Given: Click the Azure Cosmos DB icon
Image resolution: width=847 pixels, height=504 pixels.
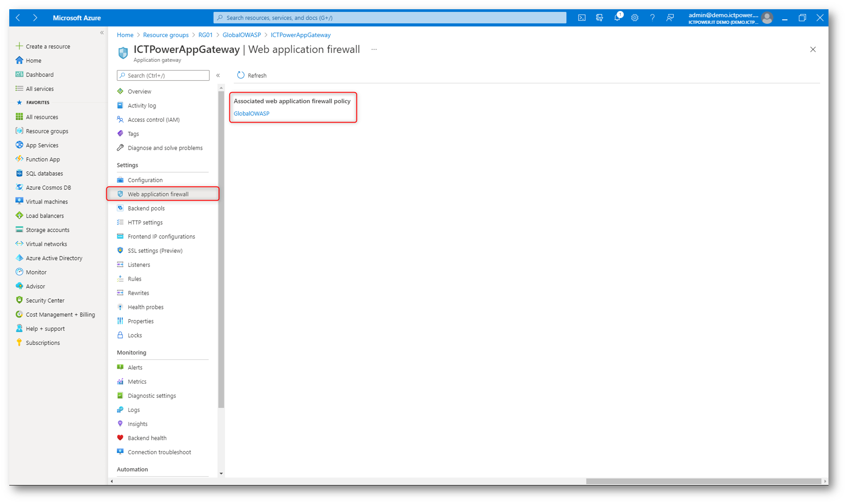Looking at the screenshot, I should click(x=19, y=187).
